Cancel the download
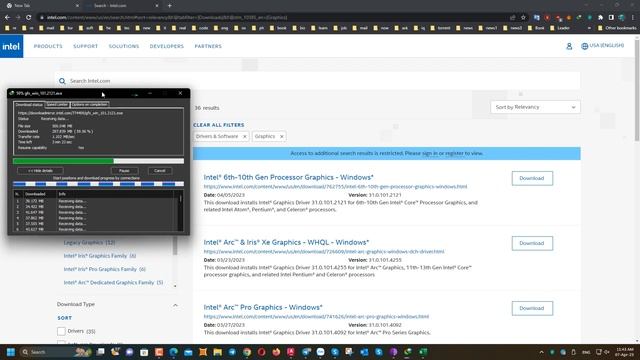Screen dimensions: 640x360 160,171
